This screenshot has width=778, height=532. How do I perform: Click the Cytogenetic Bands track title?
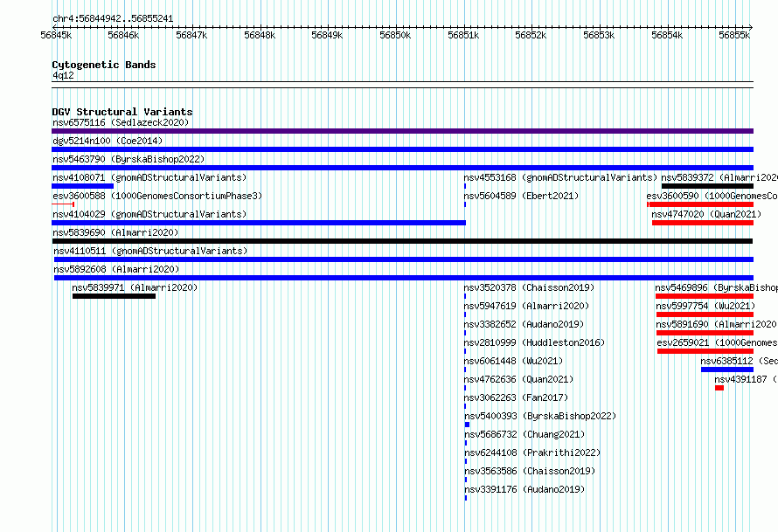pyautogui.click(x=104, y=65)
